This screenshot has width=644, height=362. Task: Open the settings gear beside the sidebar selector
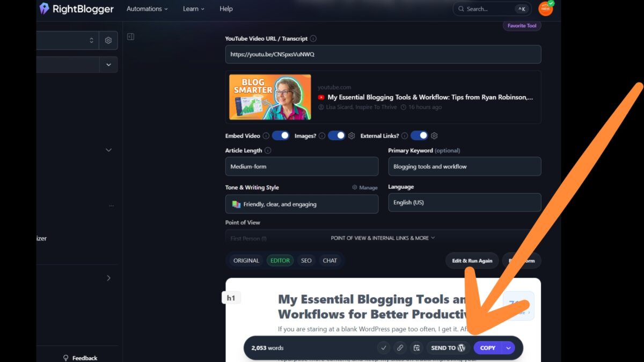[x=108, y=40]
